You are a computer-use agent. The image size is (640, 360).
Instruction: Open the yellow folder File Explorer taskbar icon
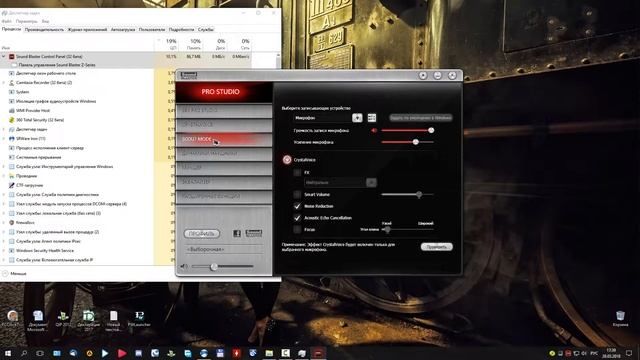(269, 353)
